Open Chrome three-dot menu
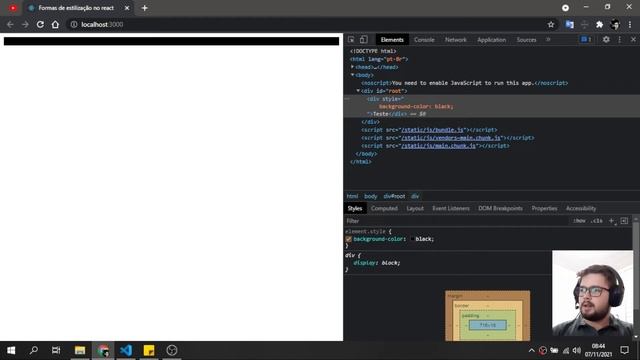Image resolution: width=640 pixels, height=360 pixels. [630, 24]
